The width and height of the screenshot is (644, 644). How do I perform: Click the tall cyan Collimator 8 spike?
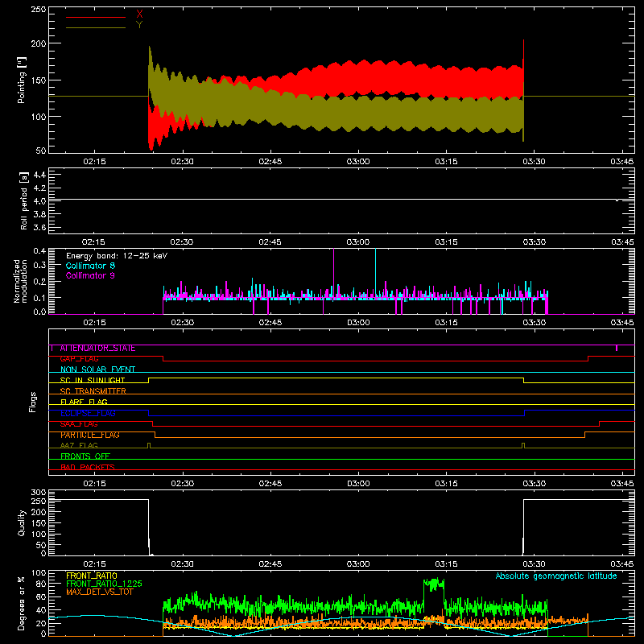375,271
